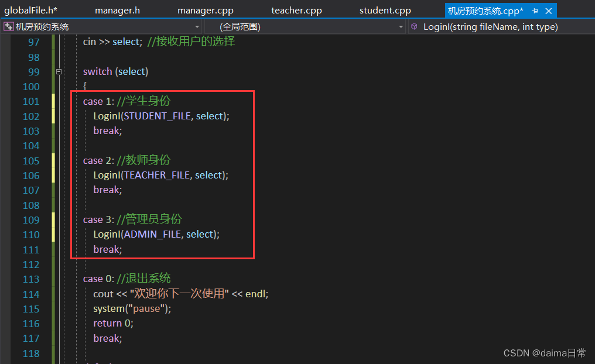The width and height of the screenshot is (595, 364).
Task: Click the opening brace on line 100
Action: point(84,86)
